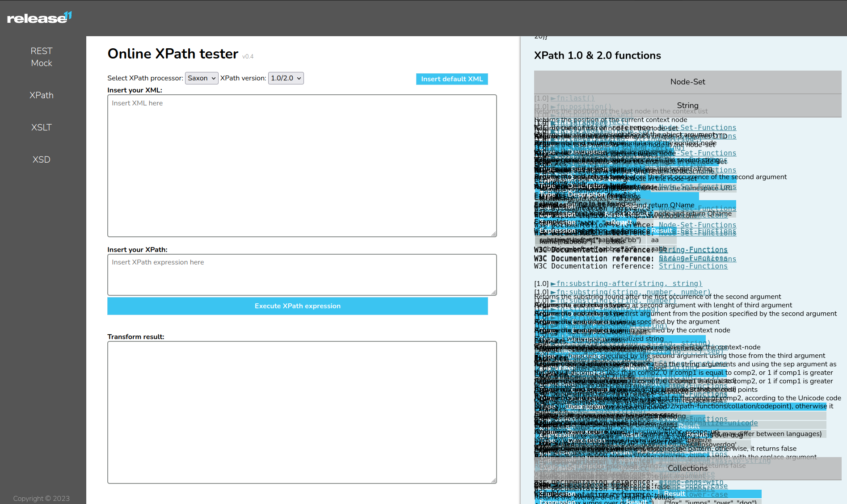Click the Transform result resize handle
The width and height of the screenshot is (847, 504).
[x=493, y=480]
